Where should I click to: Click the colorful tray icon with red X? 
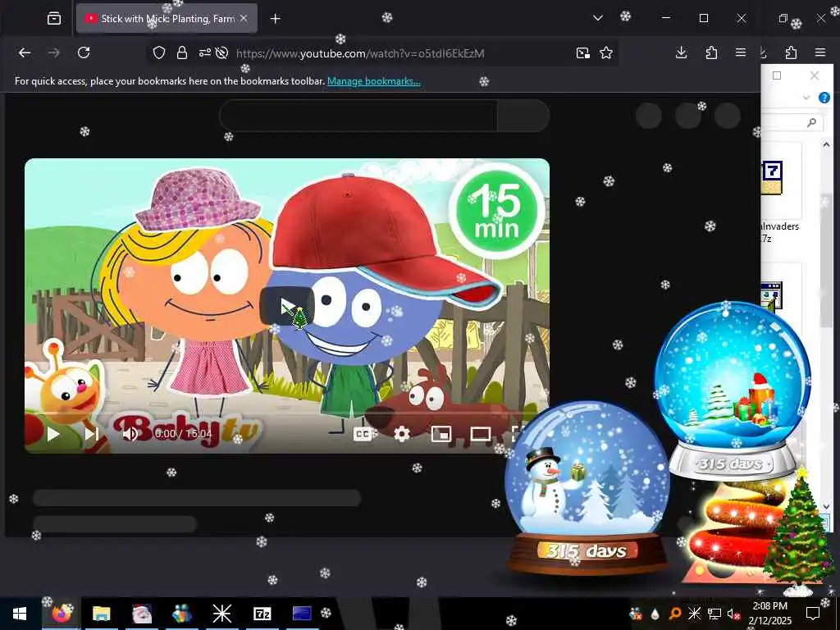[636, 614]
